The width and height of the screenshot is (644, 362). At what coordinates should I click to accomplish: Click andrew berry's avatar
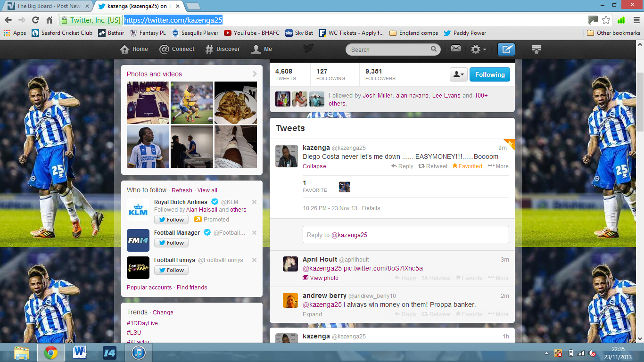coord(290,301)
